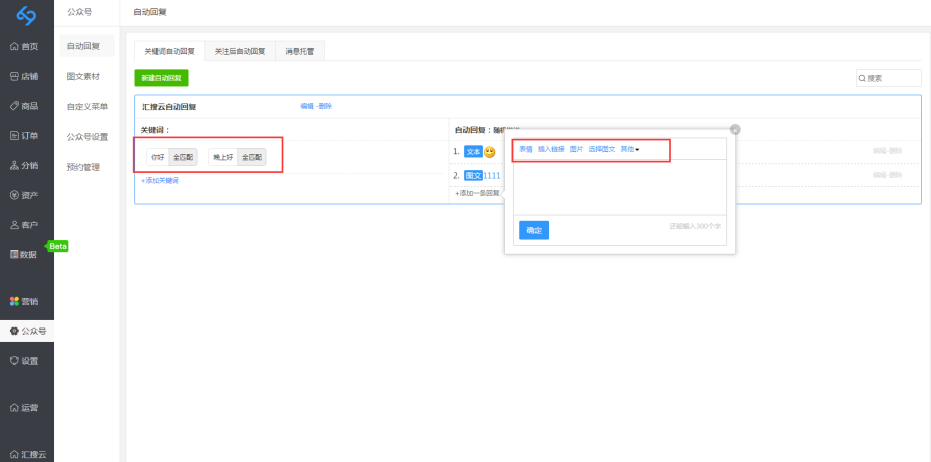The width and height of the screenshot is (931, 462).
Task: Open 商品 products in the sidebar
Action: (x=25, y=105)
